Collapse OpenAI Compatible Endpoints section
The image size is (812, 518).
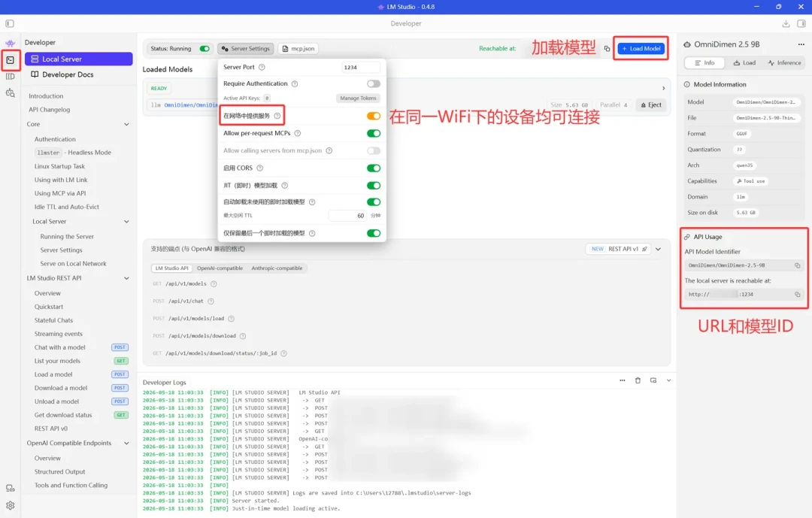(126, 444)
